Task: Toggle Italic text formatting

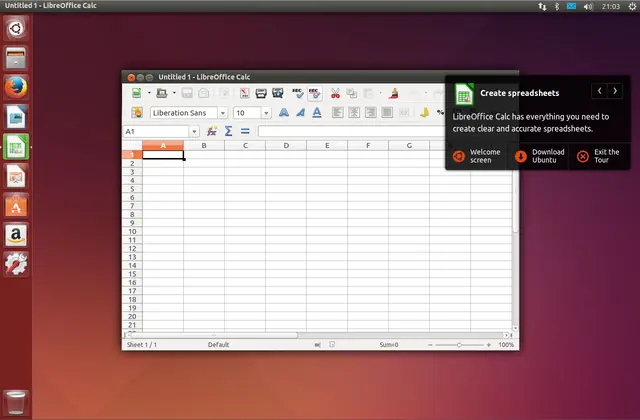Action: coord(301,113)
